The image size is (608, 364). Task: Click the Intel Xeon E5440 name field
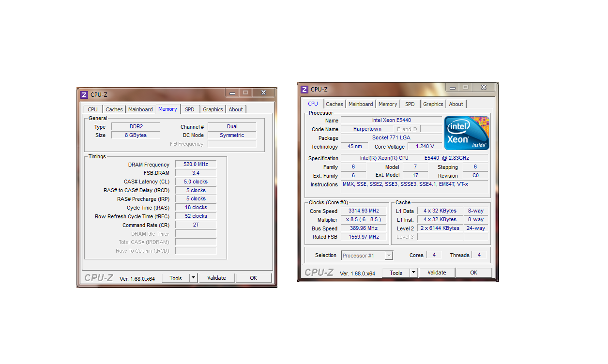[391, 121]
